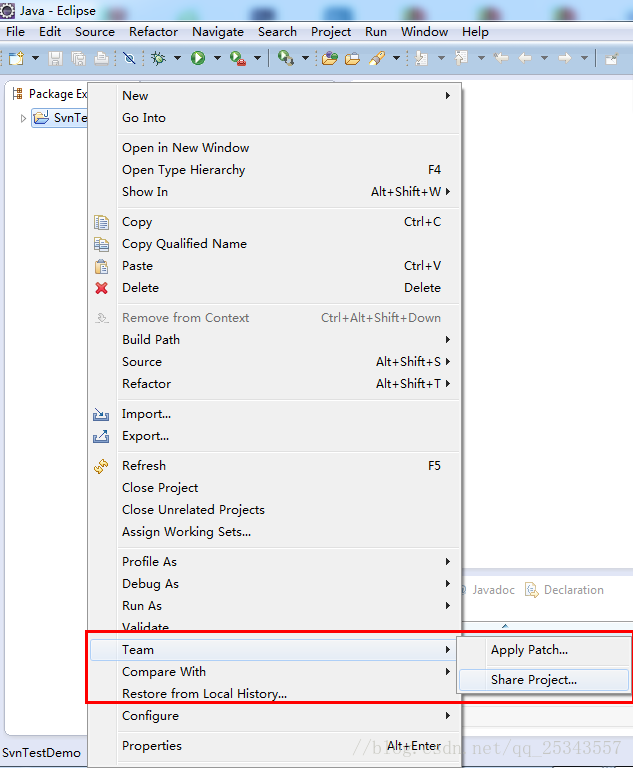
Task: Click the Print toolbar icon
Action: coord(101,58)
